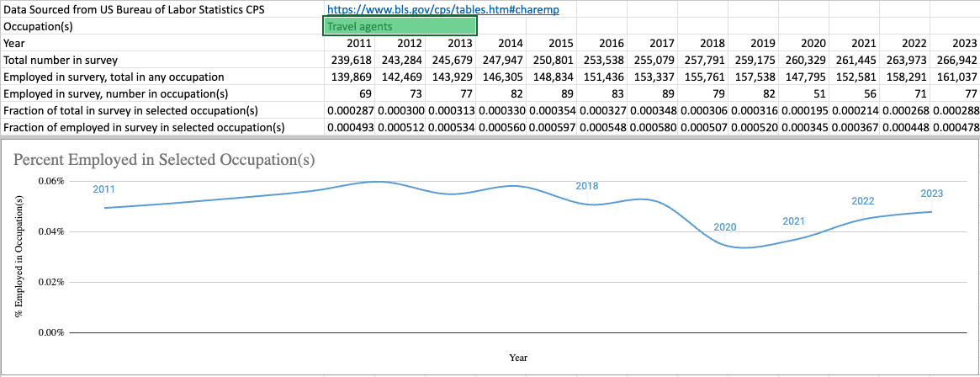Select the green Travel agents cell

coord(400,26)
